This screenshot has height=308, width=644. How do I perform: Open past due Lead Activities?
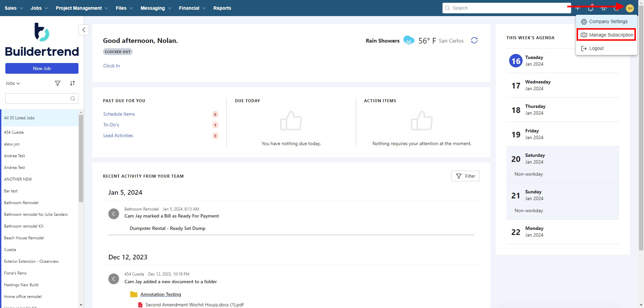(118, 135)
